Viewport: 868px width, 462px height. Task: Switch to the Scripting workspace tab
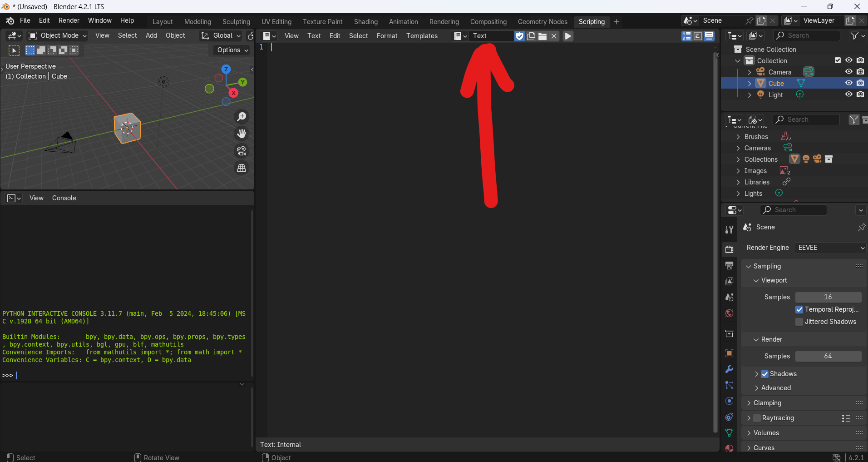point(591,21)
